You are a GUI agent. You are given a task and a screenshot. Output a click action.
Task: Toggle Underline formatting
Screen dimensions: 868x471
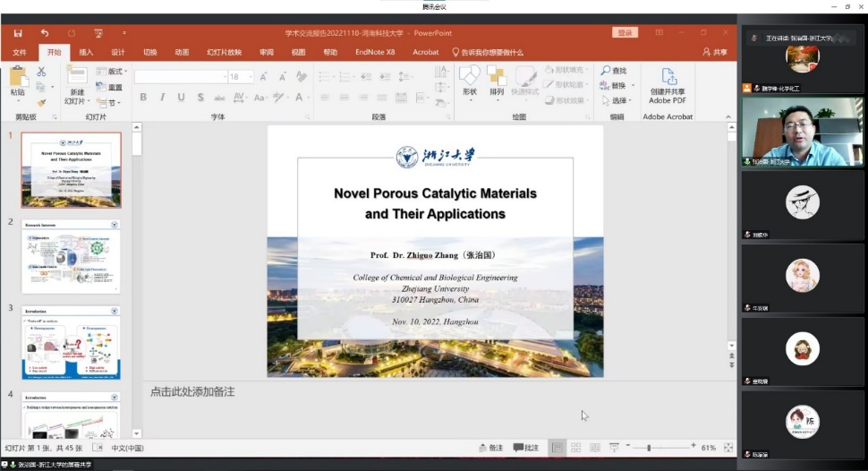[x=181, y=98]
